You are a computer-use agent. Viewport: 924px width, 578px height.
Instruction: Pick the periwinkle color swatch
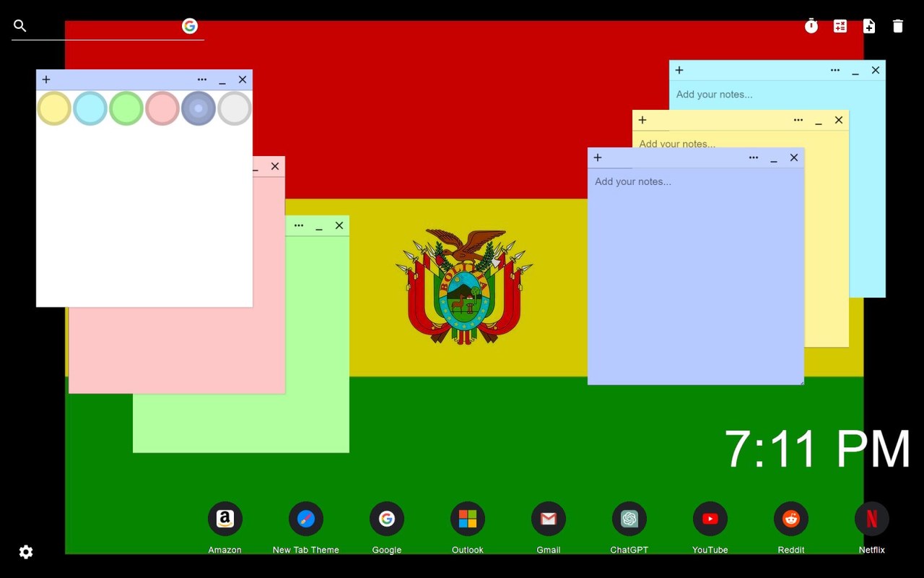point(199,108)
